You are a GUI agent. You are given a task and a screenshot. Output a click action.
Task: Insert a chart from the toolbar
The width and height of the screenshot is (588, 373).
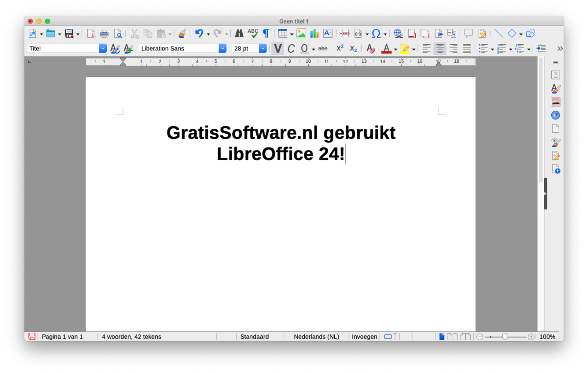314,33
